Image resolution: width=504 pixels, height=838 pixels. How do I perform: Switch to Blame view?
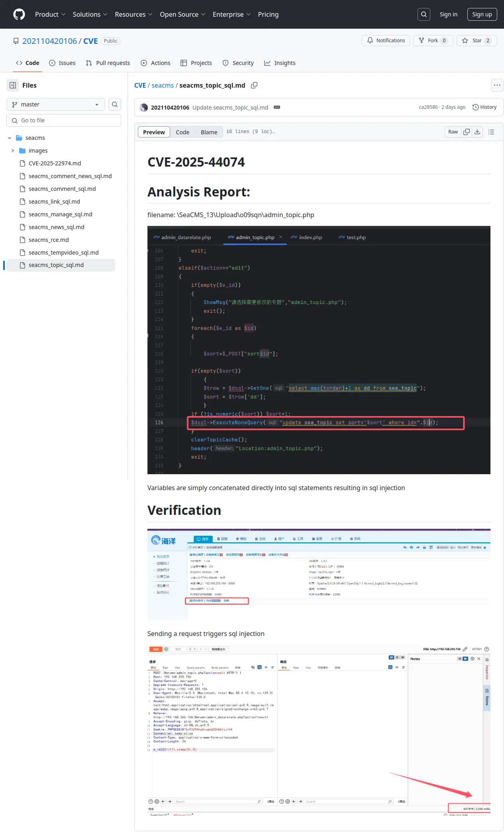pos(209,132)
